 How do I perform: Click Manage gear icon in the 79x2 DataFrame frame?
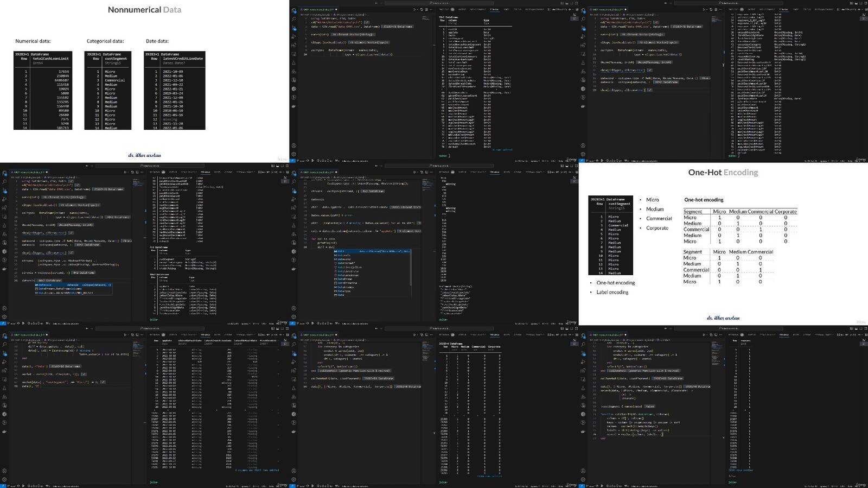pyautogui.click(x=293, y=154)
